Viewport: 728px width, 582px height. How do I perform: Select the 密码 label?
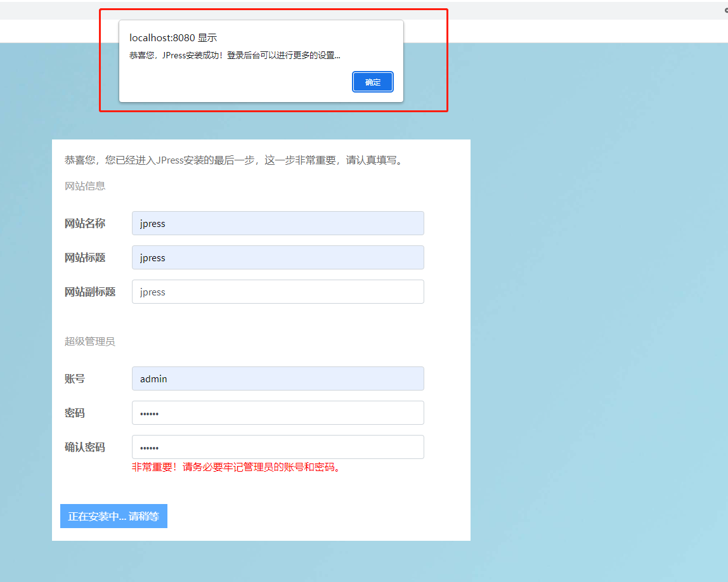75,413
